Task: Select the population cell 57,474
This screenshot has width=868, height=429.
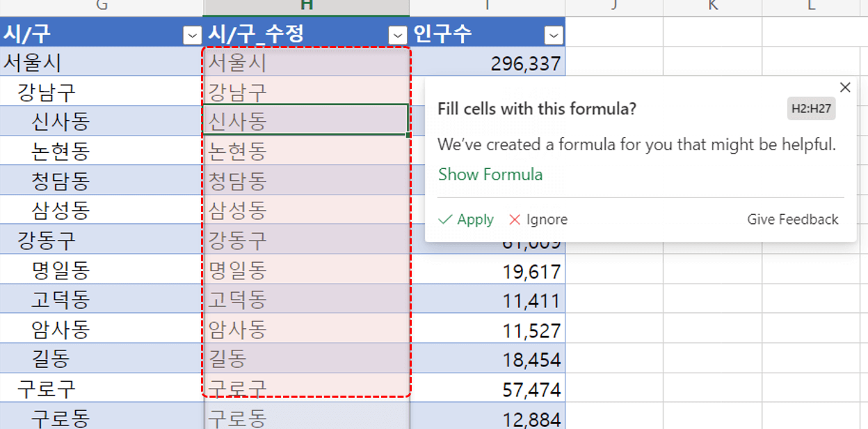Action: click(x=487, y=388)
